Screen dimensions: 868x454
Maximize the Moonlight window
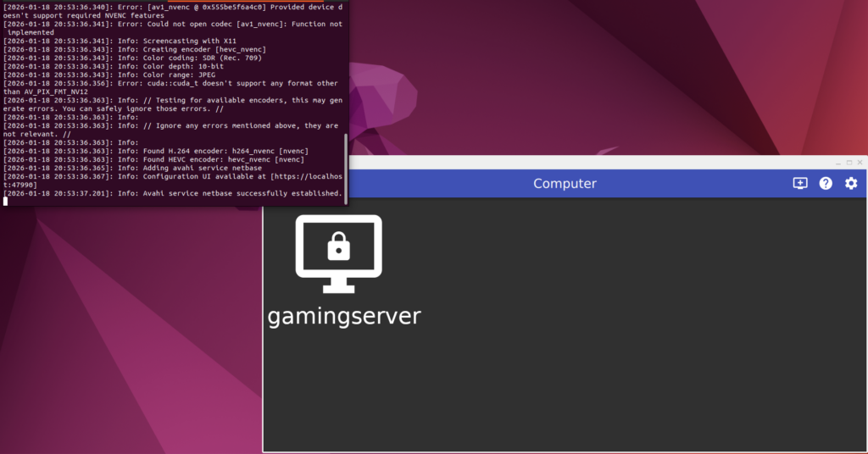pyautogui.click(x=849, y=163)
